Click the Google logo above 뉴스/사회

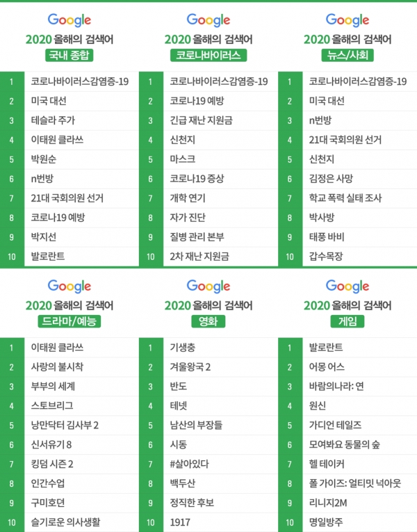[347, 20]
